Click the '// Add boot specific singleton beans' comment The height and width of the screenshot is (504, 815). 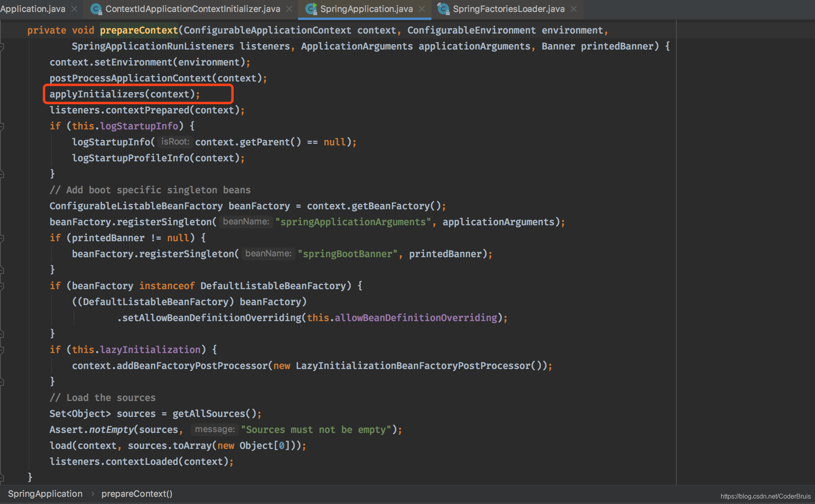point(150,190)
